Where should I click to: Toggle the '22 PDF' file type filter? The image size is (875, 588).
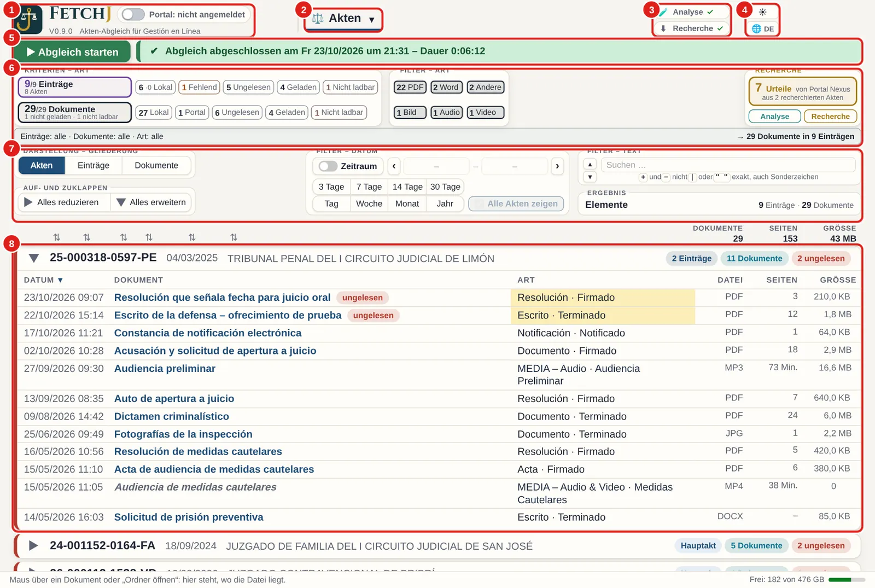(410, 87)
